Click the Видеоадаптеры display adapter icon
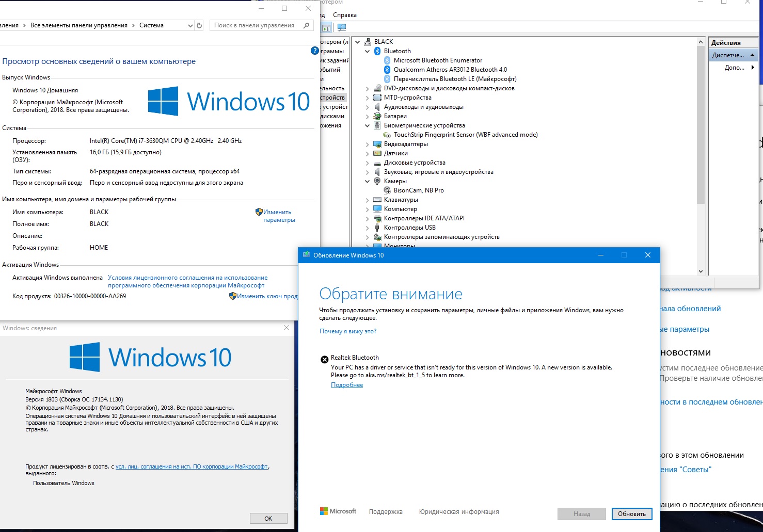Viewport: 763px width, 532px height. (x=377, y=144)
